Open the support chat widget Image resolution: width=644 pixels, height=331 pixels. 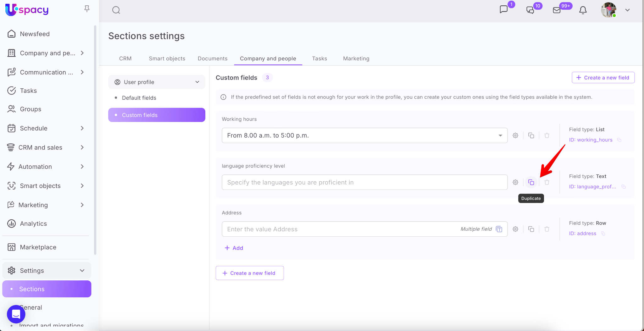(x=16, y=314)
